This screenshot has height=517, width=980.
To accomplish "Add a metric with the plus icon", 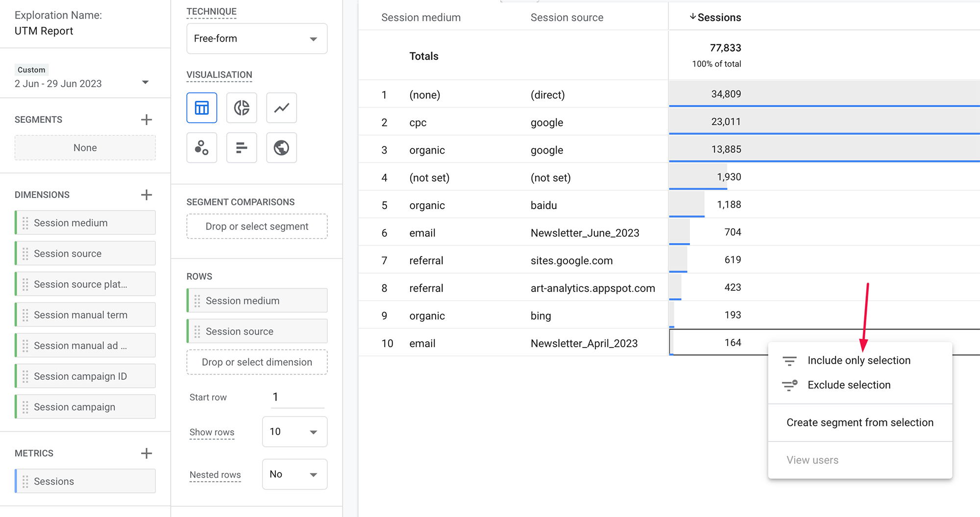I will click(146, 453).
